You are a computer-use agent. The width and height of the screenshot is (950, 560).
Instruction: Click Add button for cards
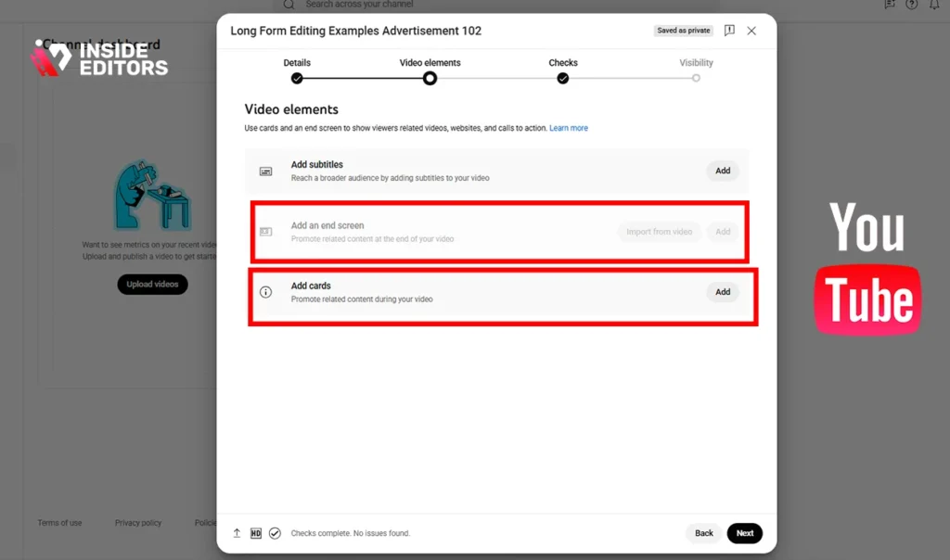coord(723,292)
